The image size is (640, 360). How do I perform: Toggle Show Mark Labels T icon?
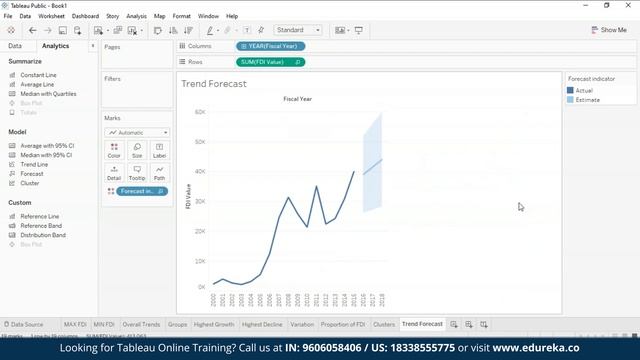[x=247, y=30]
